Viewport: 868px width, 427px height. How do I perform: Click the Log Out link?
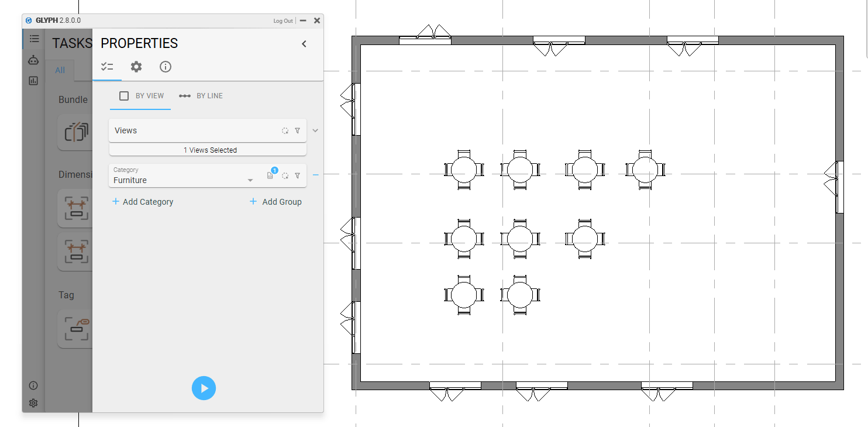[x=283, y=21]
